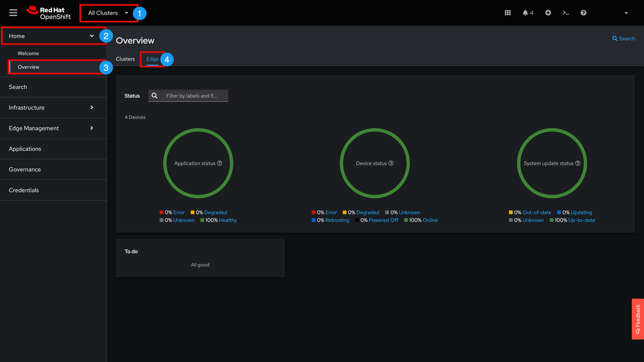Switch to the Edge tab
The height and width of the screenshot is (362, 644).
(152, 59)
